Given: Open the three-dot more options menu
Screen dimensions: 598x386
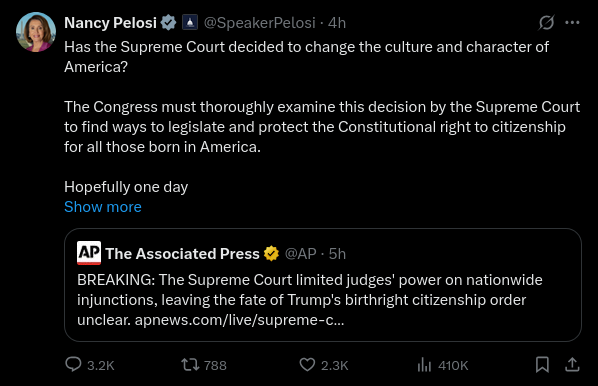Looking at the screenshot, I should (x=572, y=23).
